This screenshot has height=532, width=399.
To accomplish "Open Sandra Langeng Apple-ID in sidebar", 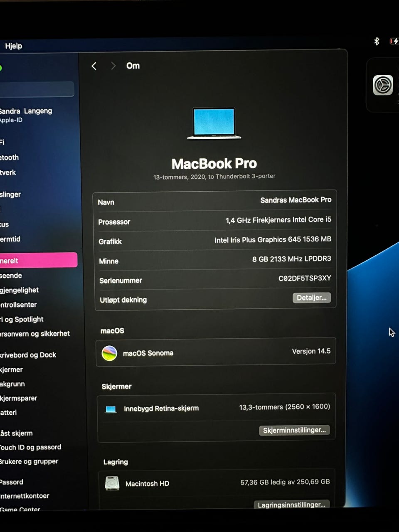I will point(26,115).
